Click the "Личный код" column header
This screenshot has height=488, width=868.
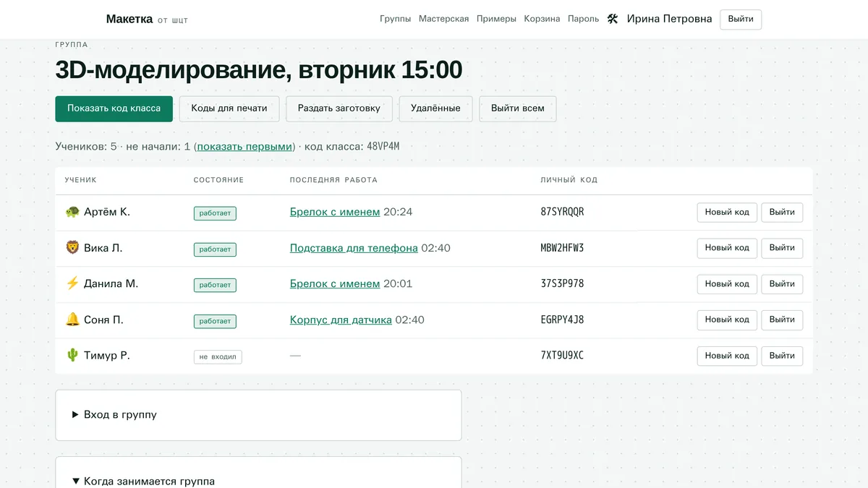click(569, 180)
